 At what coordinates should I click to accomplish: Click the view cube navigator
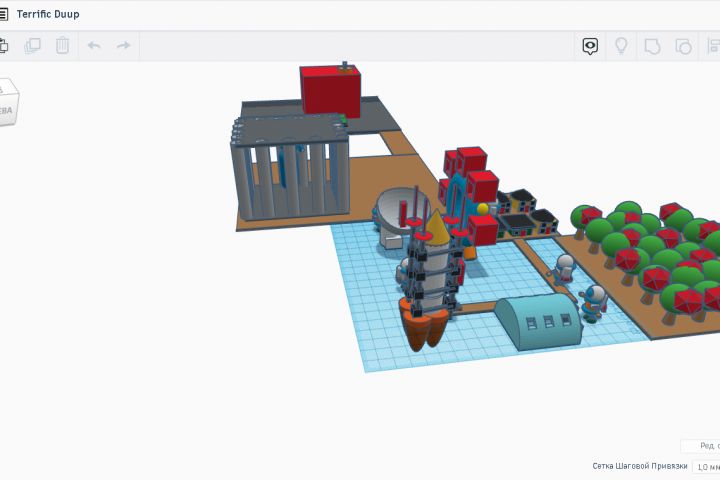click(8, 102)
